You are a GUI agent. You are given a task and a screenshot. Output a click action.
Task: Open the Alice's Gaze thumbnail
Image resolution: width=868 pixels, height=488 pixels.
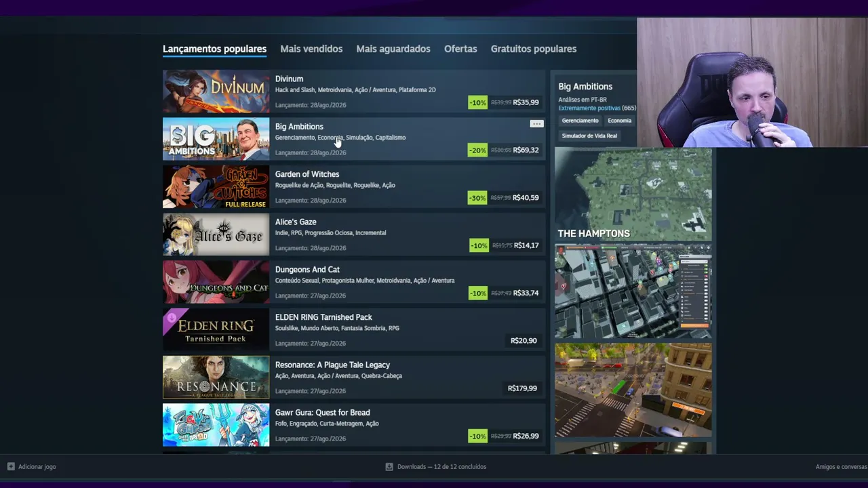pyautogui.click(x=216, y=235)
